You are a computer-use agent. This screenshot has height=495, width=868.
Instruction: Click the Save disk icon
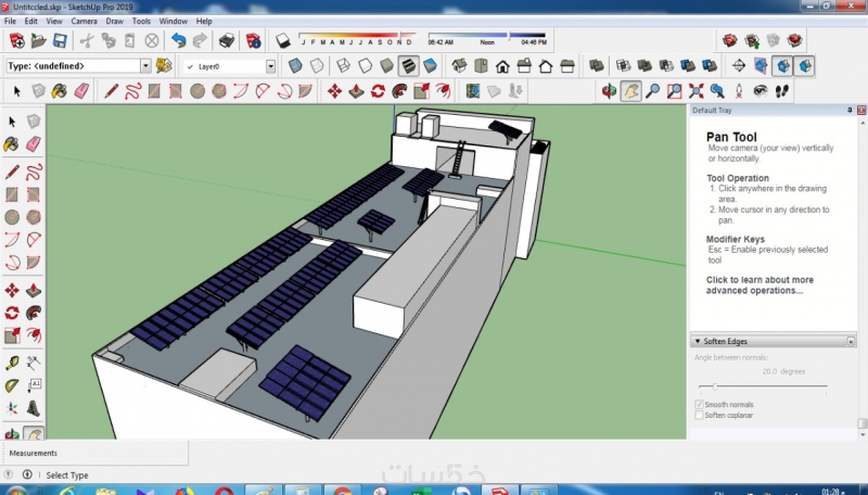[60, 41]
